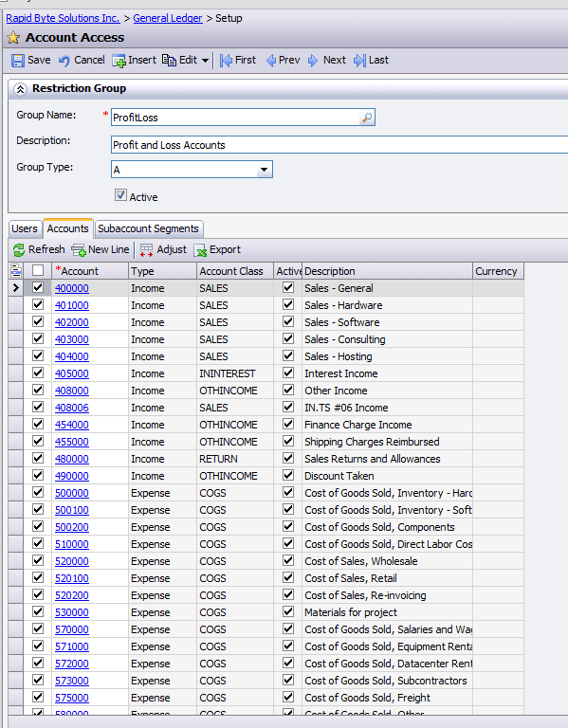Select 'Finance Charge Income' description cell

coord(387,425)
